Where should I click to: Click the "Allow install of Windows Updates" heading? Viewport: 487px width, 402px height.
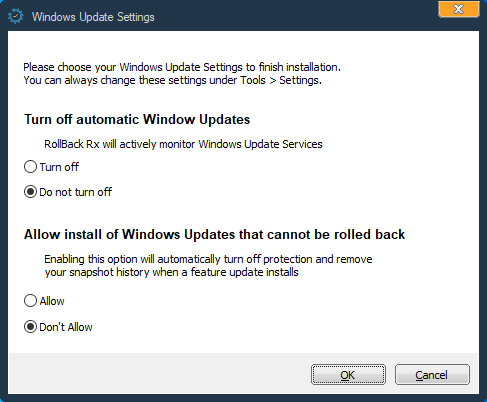215,235
